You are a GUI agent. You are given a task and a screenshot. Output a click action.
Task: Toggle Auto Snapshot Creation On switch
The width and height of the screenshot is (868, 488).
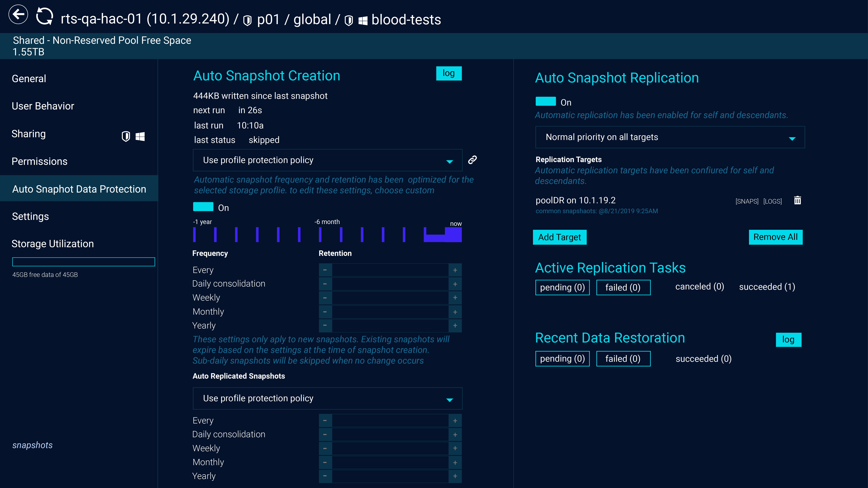coord(203,207)
